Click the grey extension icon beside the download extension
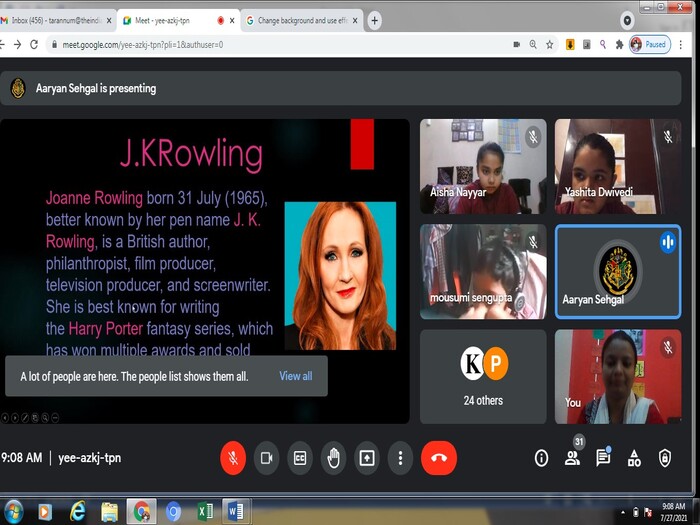Image resolution: width=700 pixels, height=525 pixels. [x=587, y=44]
